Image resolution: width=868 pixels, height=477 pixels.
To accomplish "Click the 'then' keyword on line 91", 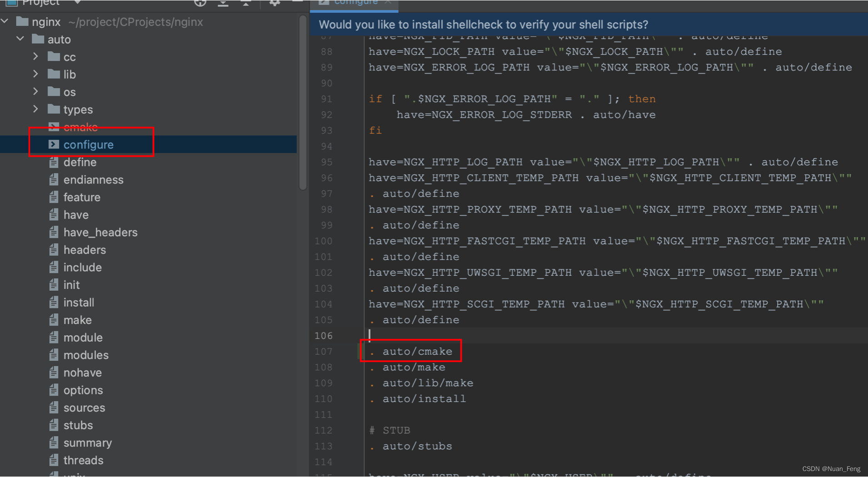I will pyautogui.click(x=642, y=99).
